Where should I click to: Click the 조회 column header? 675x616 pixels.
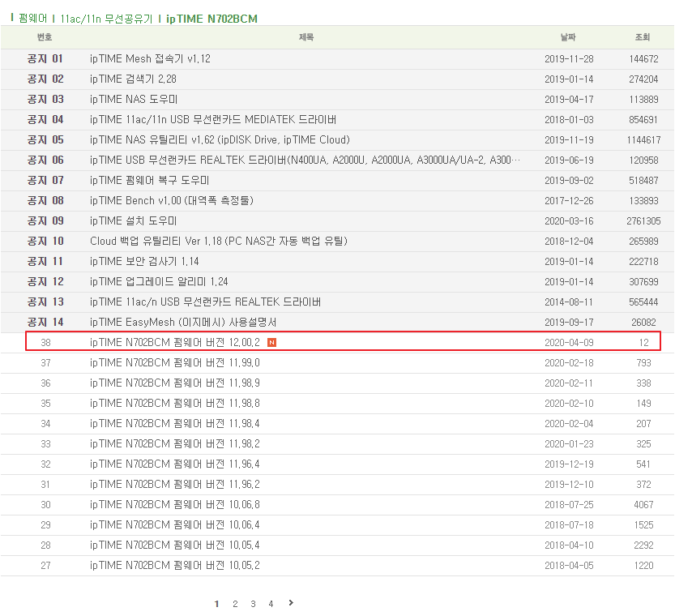pos(643,37)
